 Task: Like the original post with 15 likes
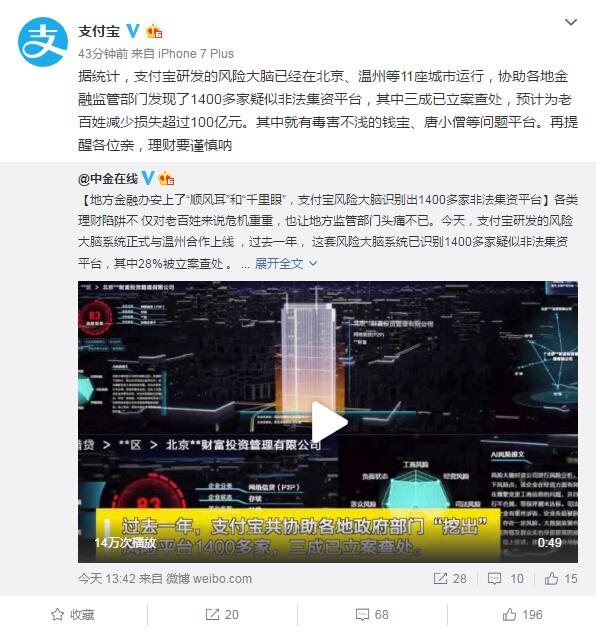561,579
